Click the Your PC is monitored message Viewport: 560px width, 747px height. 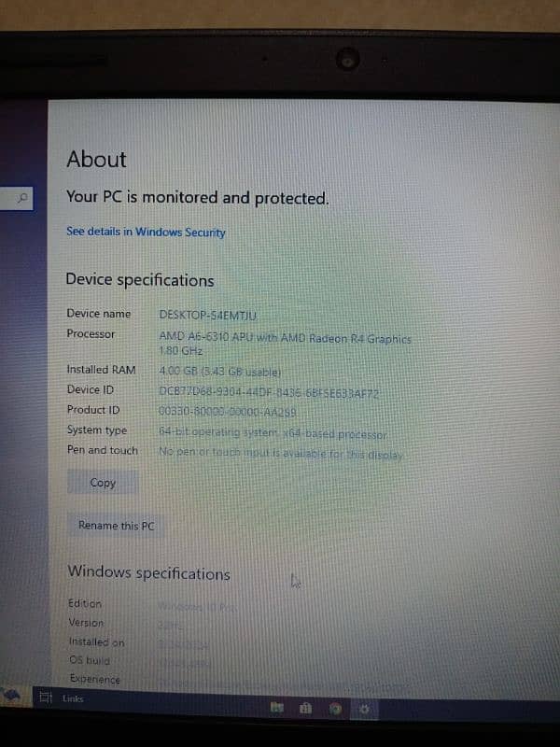198,197
